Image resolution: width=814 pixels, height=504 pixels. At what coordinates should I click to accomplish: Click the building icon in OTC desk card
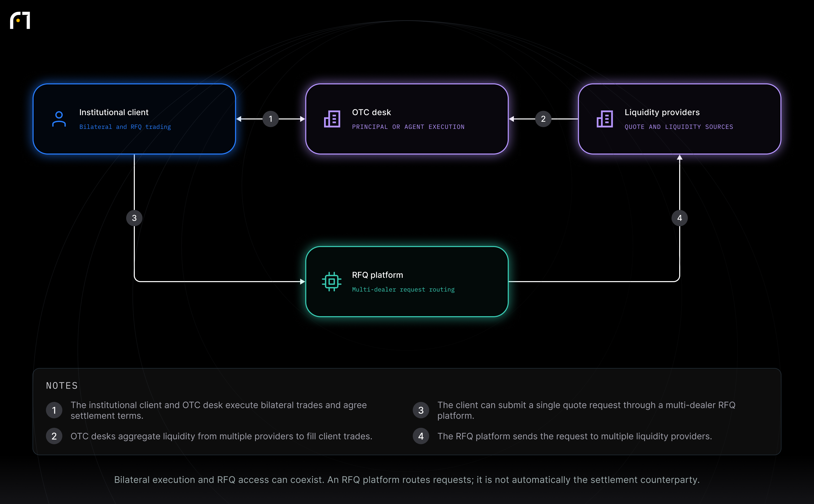click(x=332, y=119)
